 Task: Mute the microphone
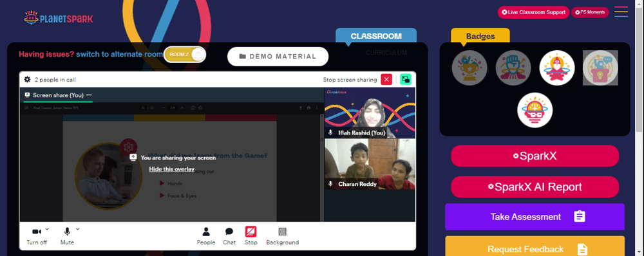(68, 236)
